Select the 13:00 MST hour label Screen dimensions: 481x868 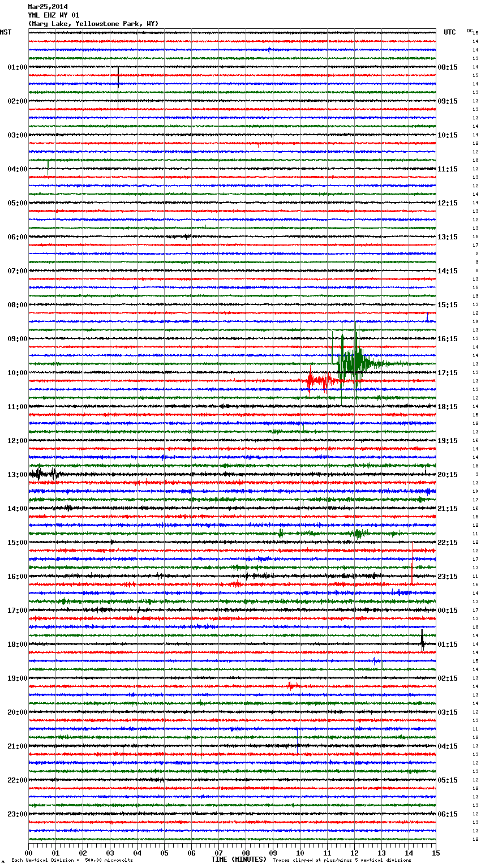pos(17,475)
